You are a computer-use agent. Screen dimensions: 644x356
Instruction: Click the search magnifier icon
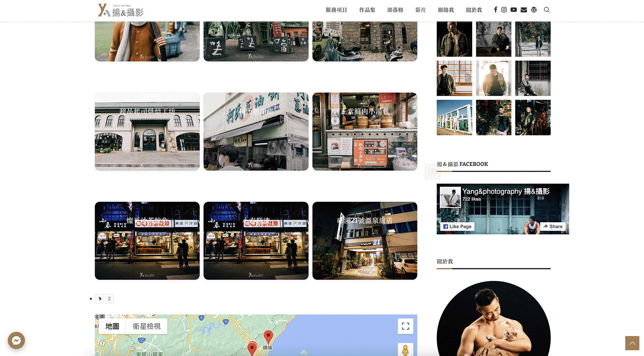[547, 10]
